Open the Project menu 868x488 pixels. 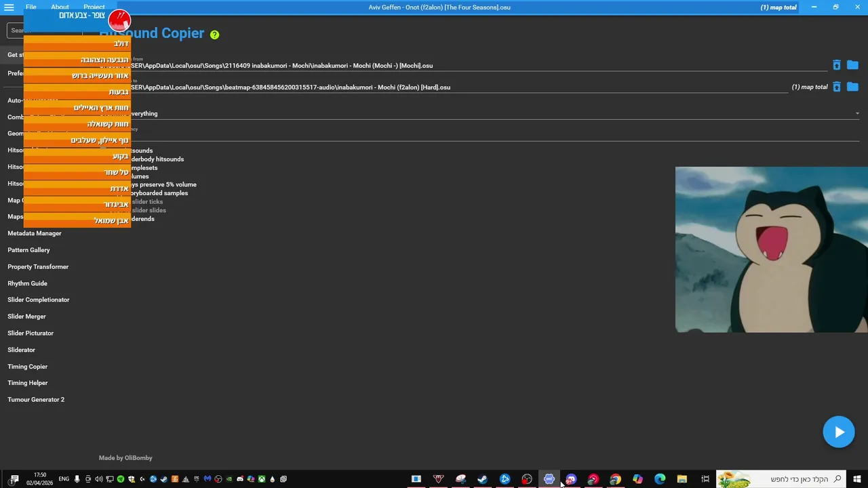(94, 7)
